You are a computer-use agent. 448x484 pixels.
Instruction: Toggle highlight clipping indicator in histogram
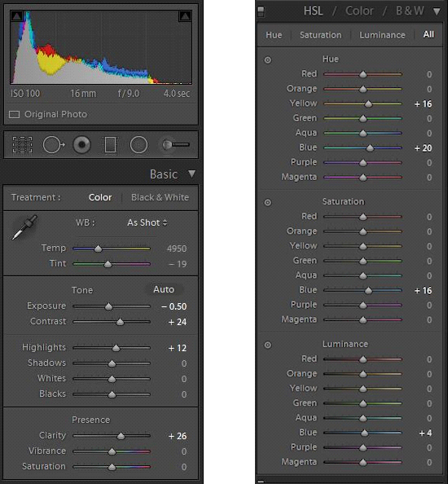[185, 16]
